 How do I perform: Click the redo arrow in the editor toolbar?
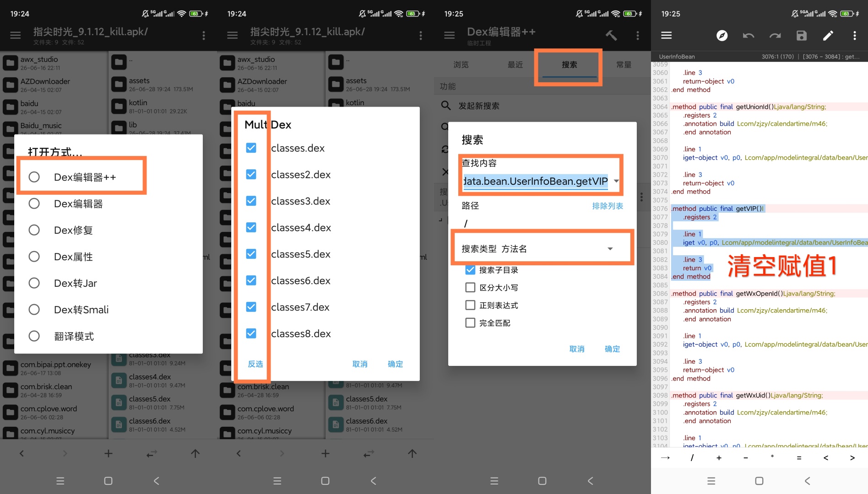tap(775, 35)
